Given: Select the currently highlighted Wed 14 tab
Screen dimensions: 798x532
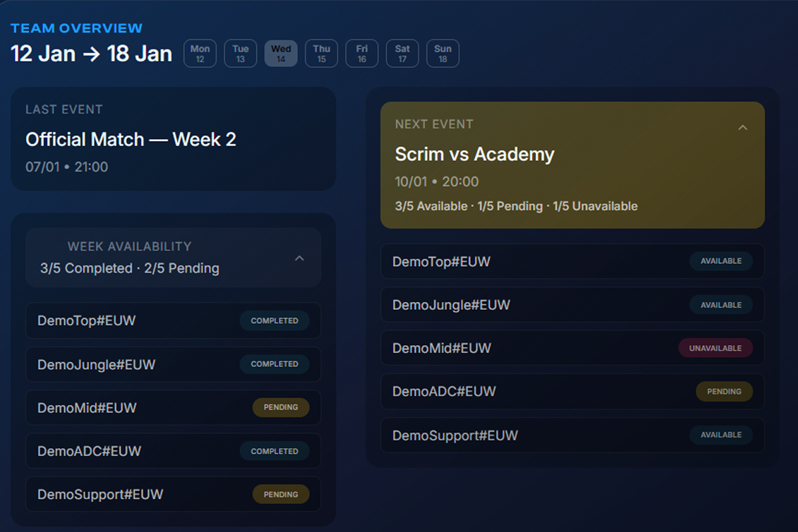Looking at the screenshot, I should point(281,53).
